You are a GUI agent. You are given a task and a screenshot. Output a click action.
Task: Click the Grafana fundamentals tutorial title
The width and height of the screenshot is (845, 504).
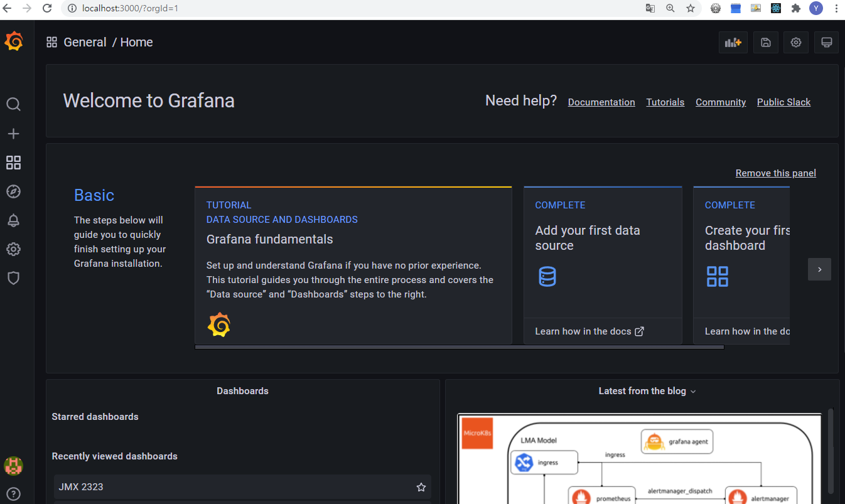click(270, 239)
